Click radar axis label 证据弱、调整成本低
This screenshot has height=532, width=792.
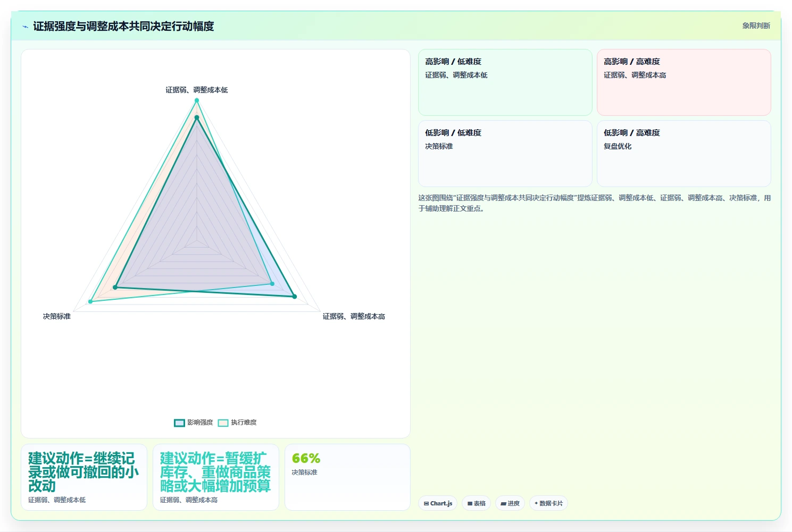point(197,90)
